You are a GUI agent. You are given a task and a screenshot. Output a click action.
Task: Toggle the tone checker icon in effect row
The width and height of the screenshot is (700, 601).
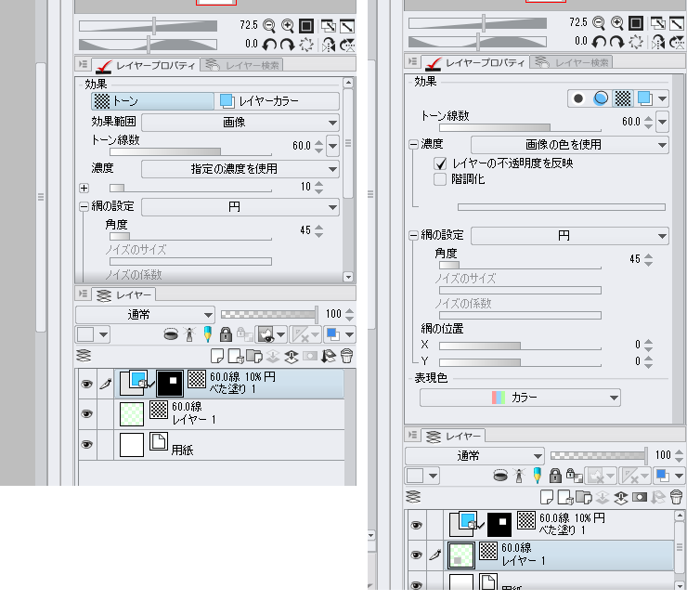coord(623,98)
